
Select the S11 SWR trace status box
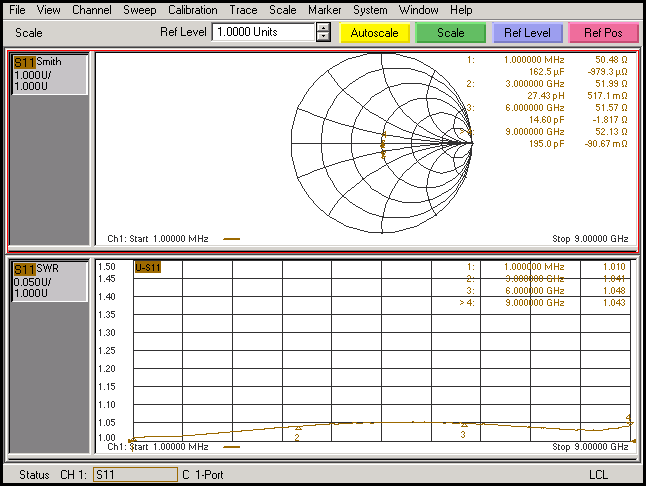[x=48, y=283]
